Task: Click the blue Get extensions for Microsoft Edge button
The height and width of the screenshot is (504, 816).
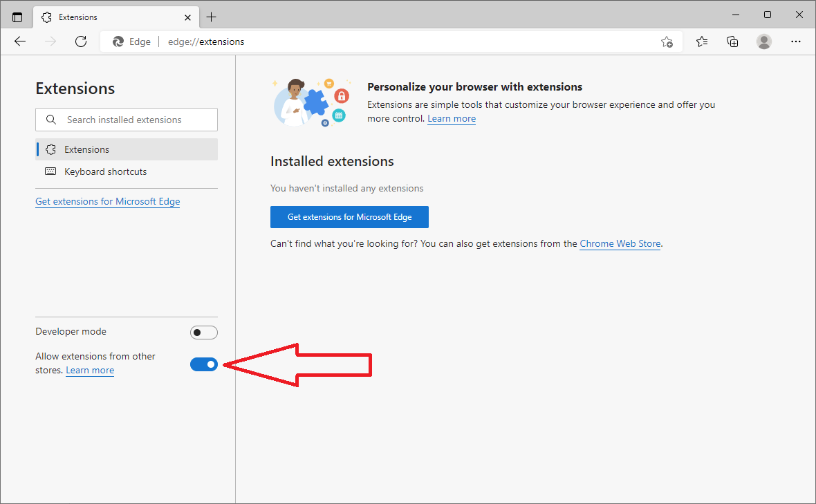Action: pos(349,217)
